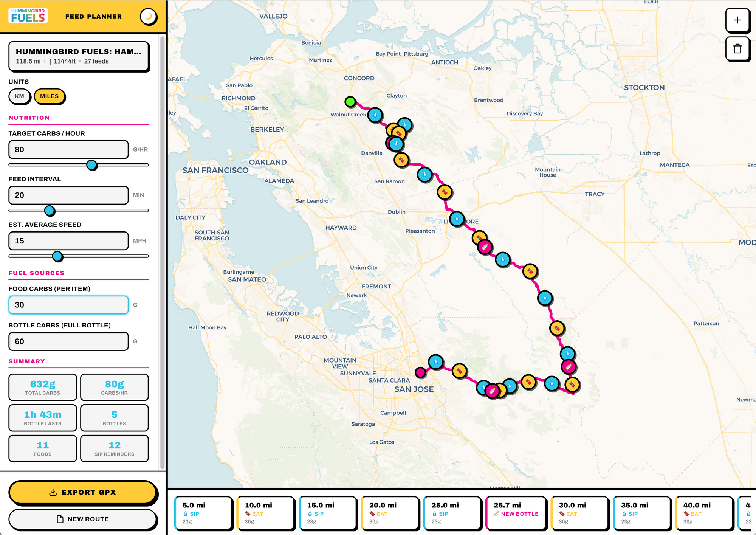Click food icon on 10.0 mi card
Screen dimensions: 756x535
tap(248, 514)
